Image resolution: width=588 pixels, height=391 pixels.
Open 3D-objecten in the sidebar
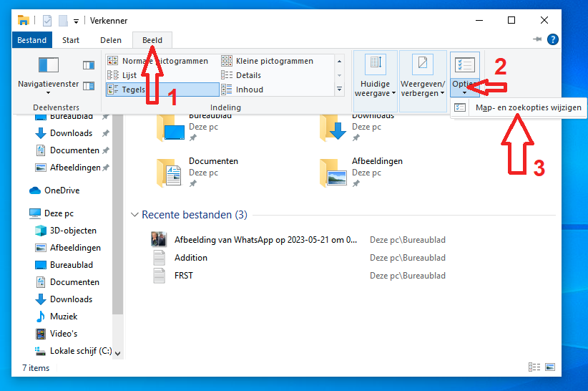pos(73,231)
